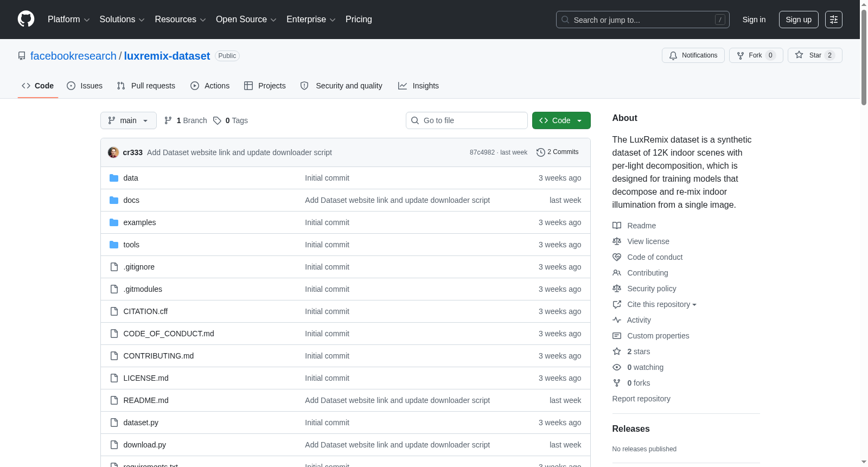868x467 pixels.
Task: Click the license scales icon
Action: pos(617,241)
